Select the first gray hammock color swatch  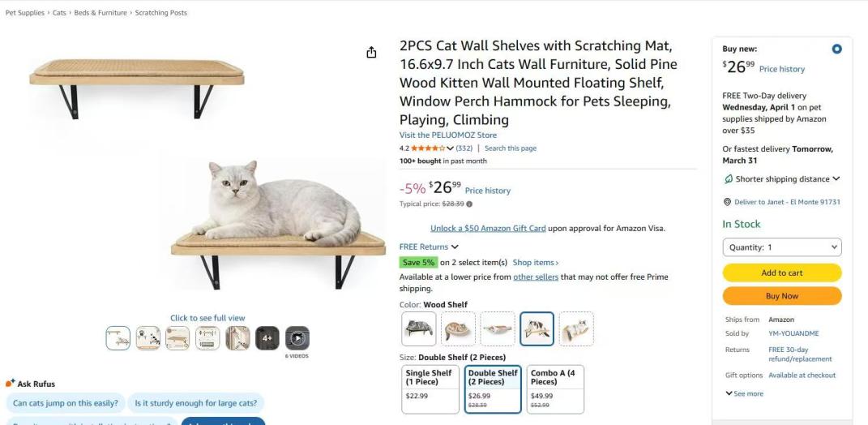point(419,328)
